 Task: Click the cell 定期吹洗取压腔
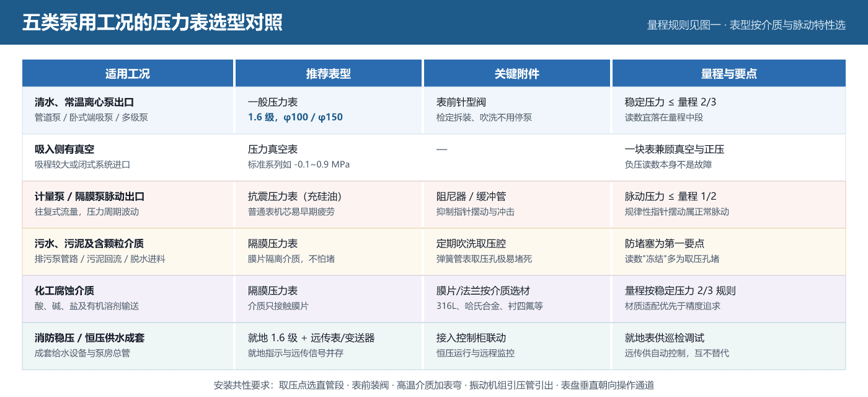coord(471,244)
